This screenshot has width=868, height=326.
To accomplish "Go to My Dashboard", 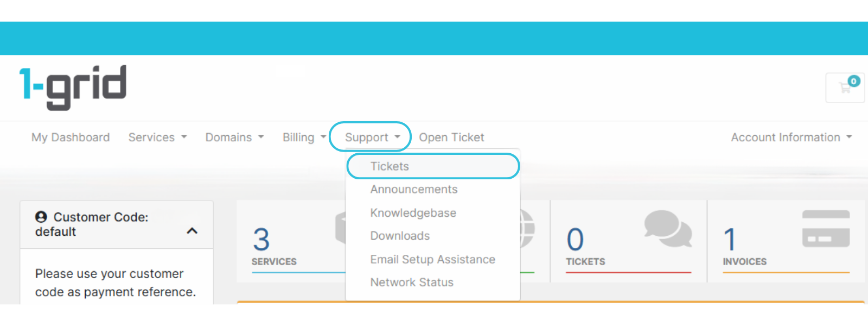I will coord(71,137).
